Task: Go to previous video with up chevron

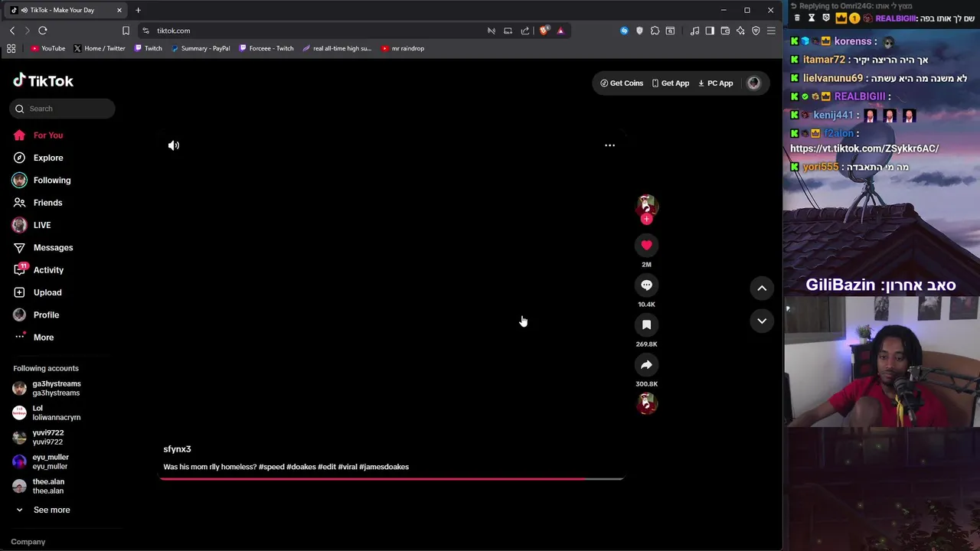Action: [x=762, y=289]
